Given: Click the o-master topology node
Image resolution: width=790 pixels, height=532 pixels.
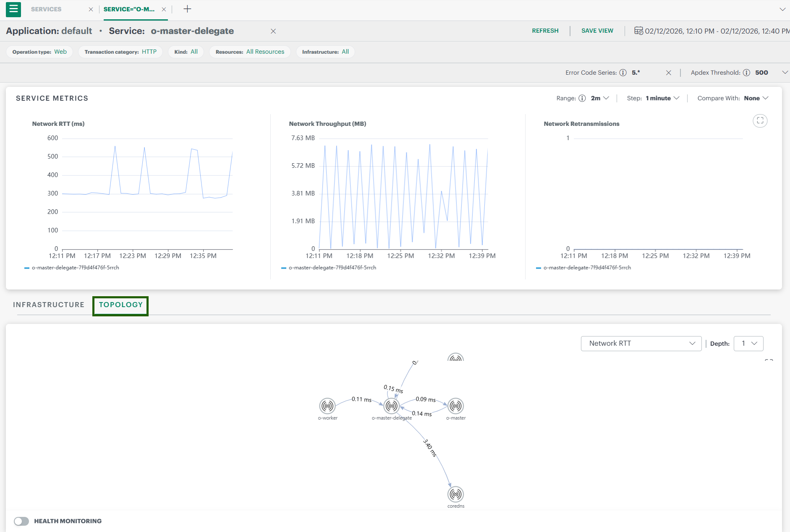Looking at the screenshot, I should click(x=455, y=406).
